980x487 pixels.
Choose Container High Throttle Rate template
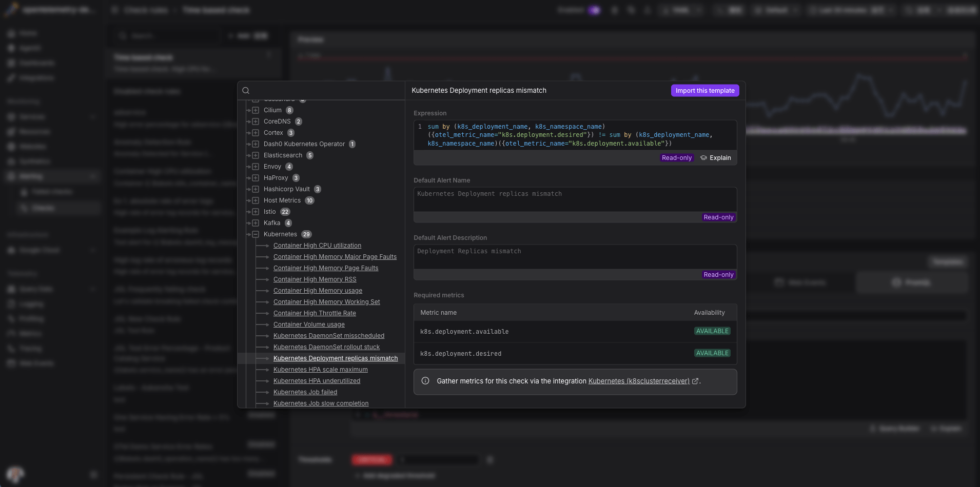pos(315,313)
